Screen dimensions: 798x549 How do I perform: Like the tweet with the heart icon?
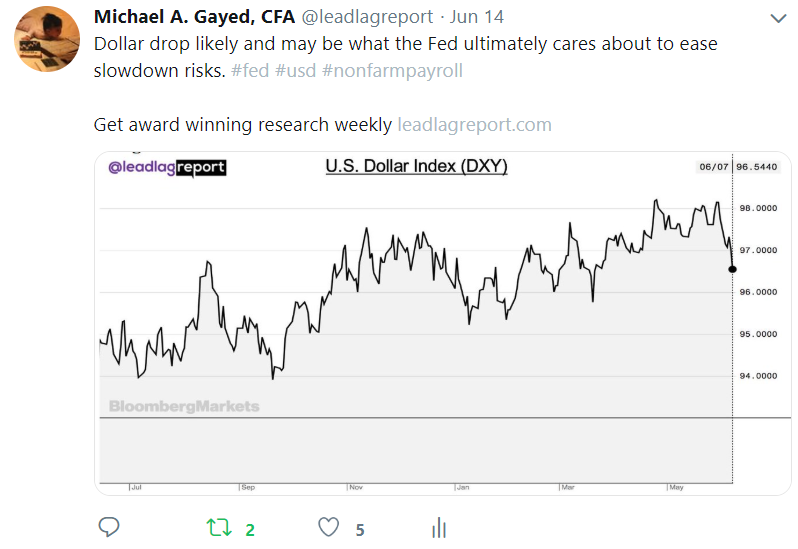tap(327, 527)
